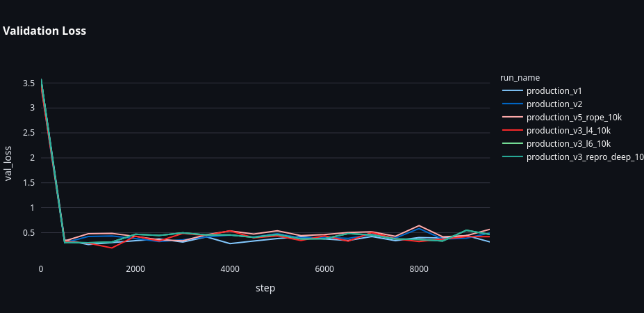Click the run_name legend title
The image size is (644, 313).
pos(520,78)
